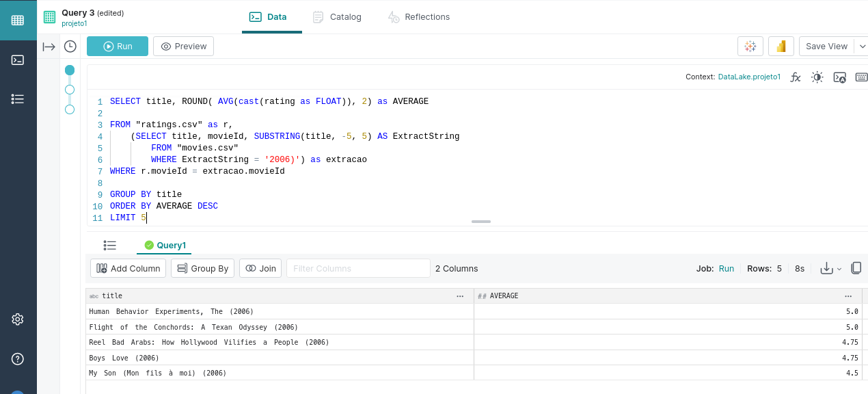Switch to the Reflections tab
This screenshot has width=868, height=394.
418,18
